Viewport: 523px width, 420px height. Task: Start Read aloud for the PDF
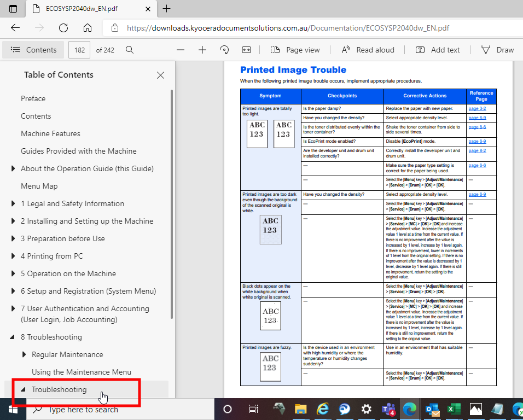click(368, 50)
